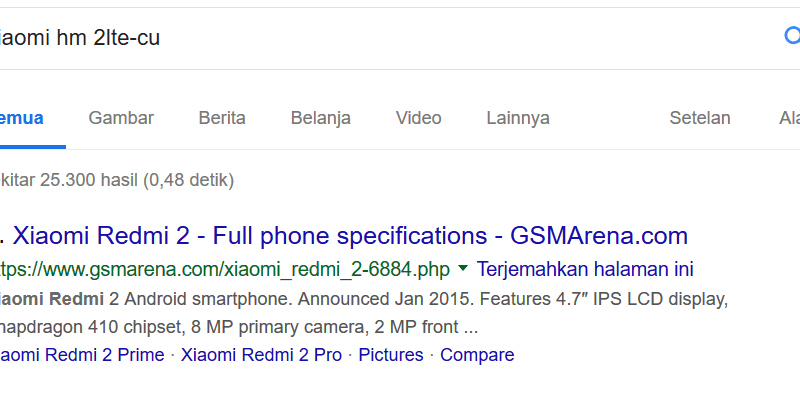
Task: Open the Xiaomi Redmi 2 Prime sitelink
Action: [82, 355]
